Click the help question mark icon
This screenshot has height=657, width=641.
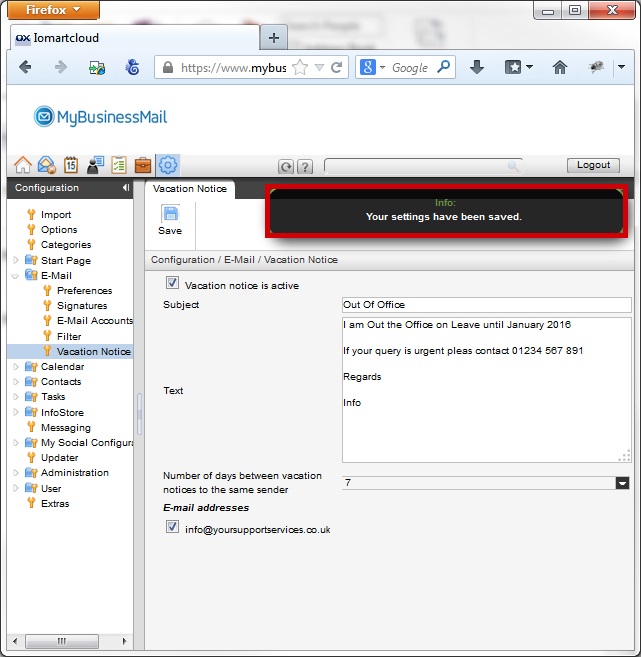(x=305, y=167)
